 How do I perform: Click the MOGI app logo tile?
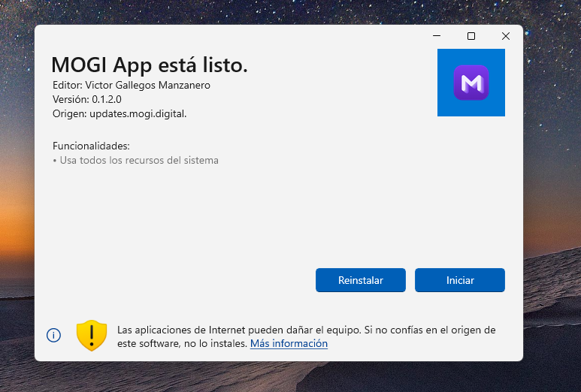(x=471, y=83)
